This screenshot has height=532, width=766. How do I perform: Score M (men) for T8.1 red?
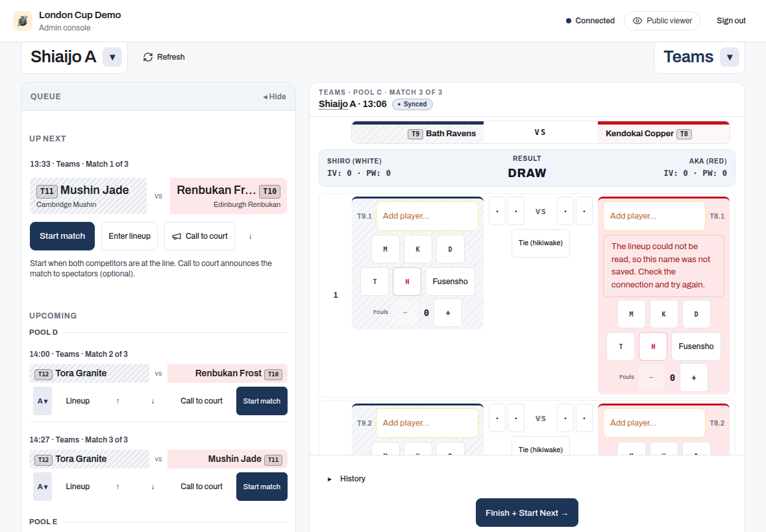tap(631, 314)
